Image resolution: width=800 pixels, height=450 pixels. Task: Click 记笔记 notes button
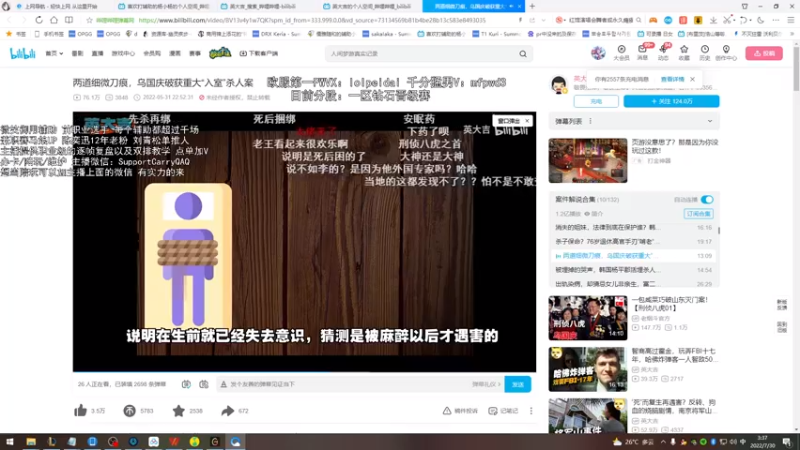click(503, 411)
